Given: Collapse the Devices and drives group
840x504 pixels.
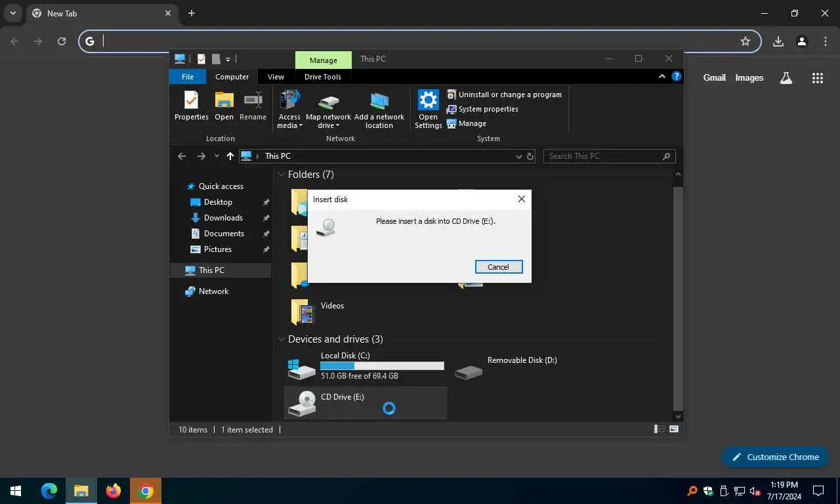Looking at the screenshot, I should 282,339.
